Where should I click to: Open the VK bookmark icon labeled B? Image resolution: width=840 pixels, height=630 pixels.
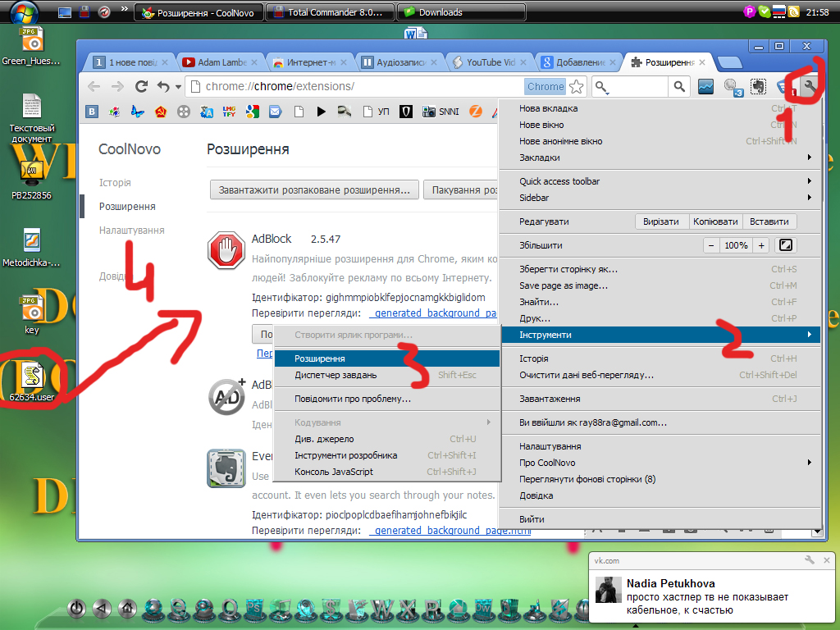[x=92, y=112]
